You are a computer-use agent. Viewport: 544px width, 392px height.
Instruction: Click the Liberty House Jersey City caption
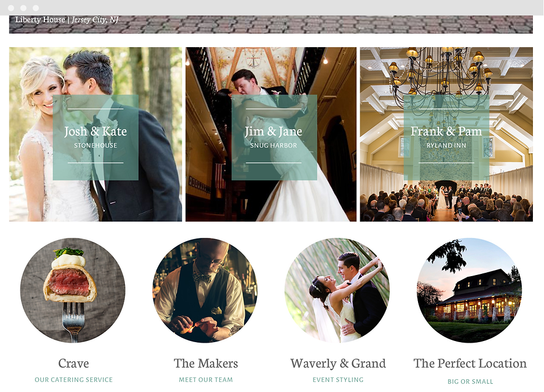pyautogui.click(x=67, y=20)
